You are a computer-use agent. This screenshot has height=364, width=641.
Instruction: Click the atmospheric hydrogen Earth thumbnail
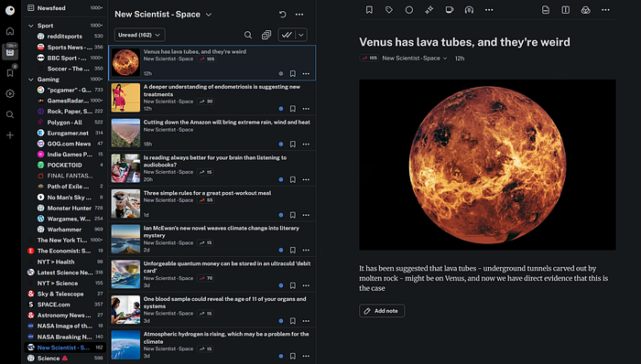tap(125, 345)
